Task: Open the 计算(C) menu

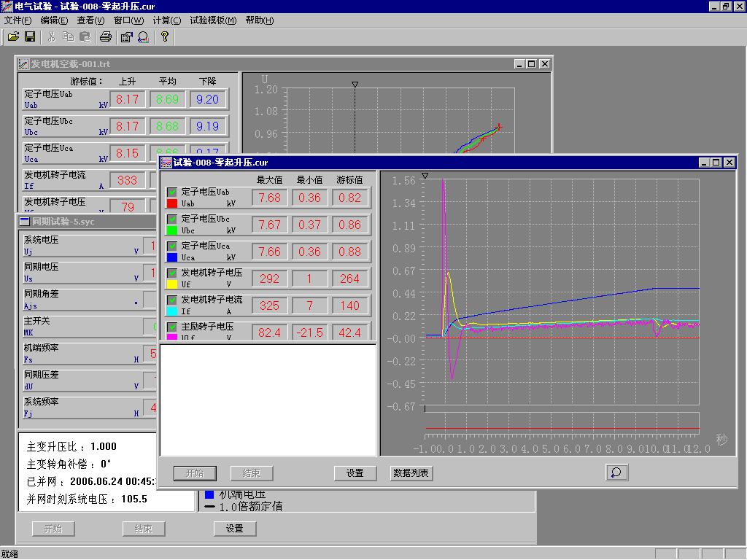Action: (167, 20)
